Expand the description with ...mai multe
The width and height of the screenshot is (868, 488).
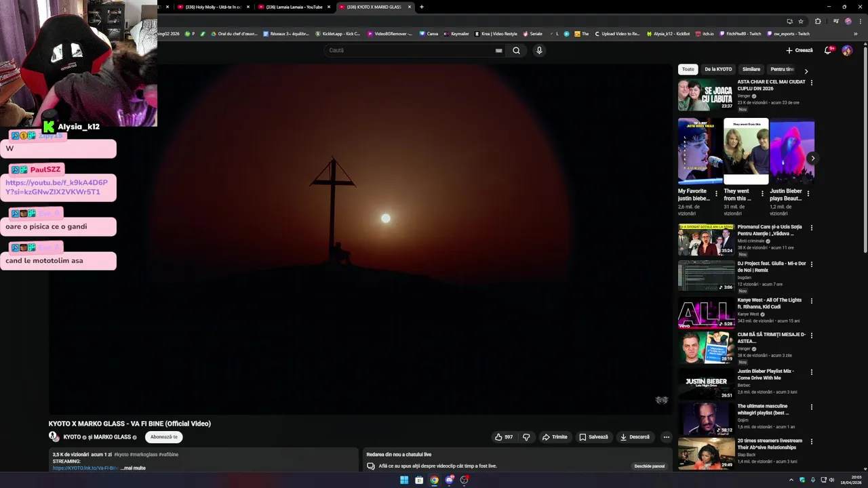(134, 468)
